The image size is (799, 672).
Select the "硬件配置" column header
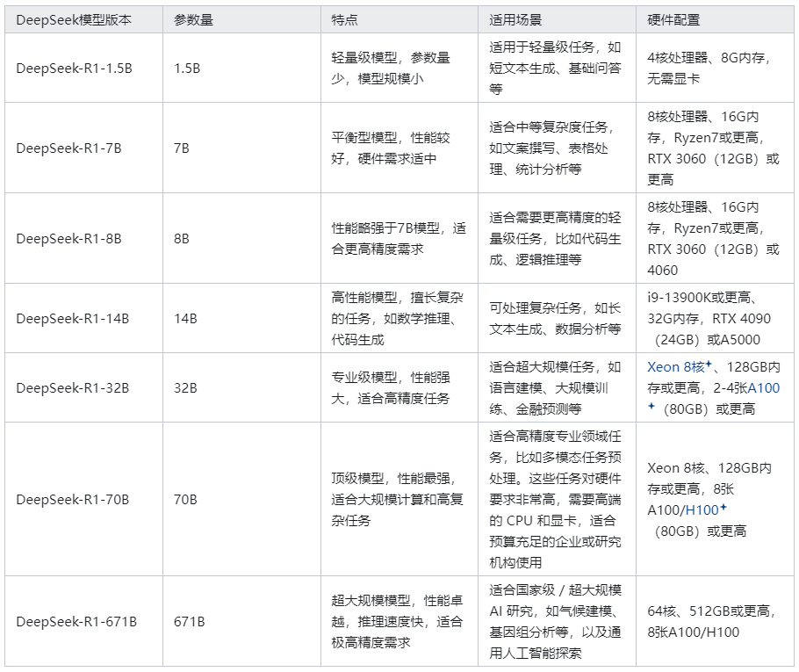673,20
